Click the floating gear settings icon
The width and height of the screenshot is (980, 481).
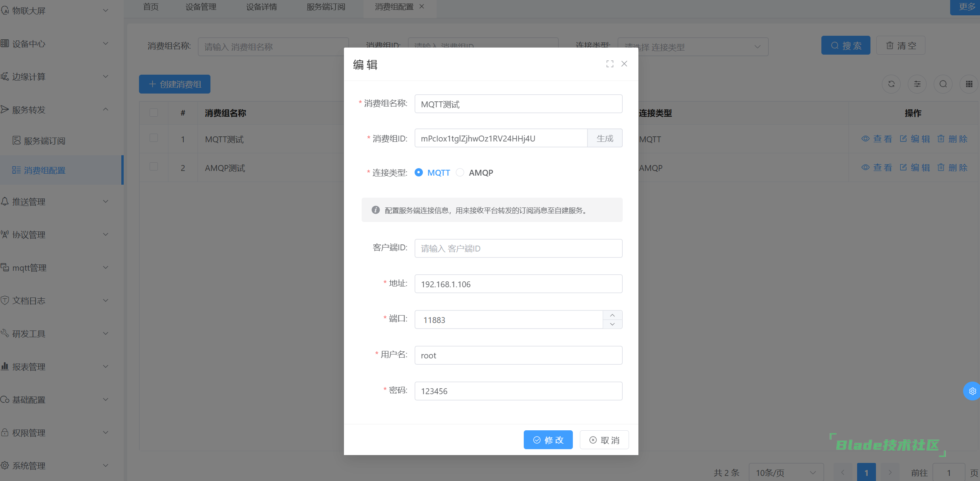click(972, 391)
